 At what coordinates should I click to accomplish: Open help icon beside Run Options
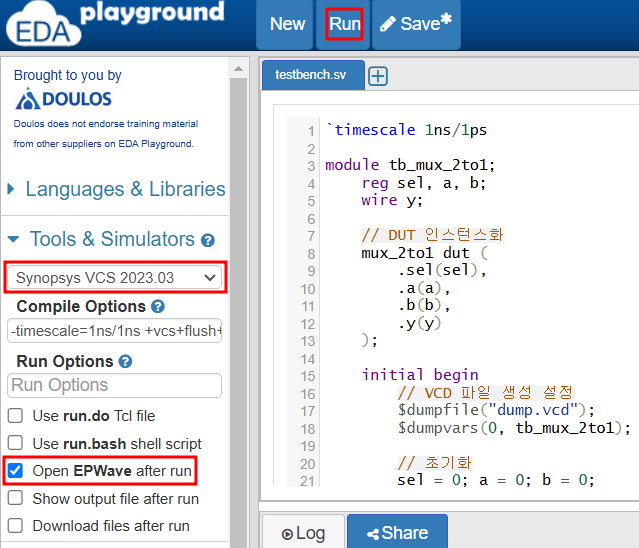(x=126, y=362)
